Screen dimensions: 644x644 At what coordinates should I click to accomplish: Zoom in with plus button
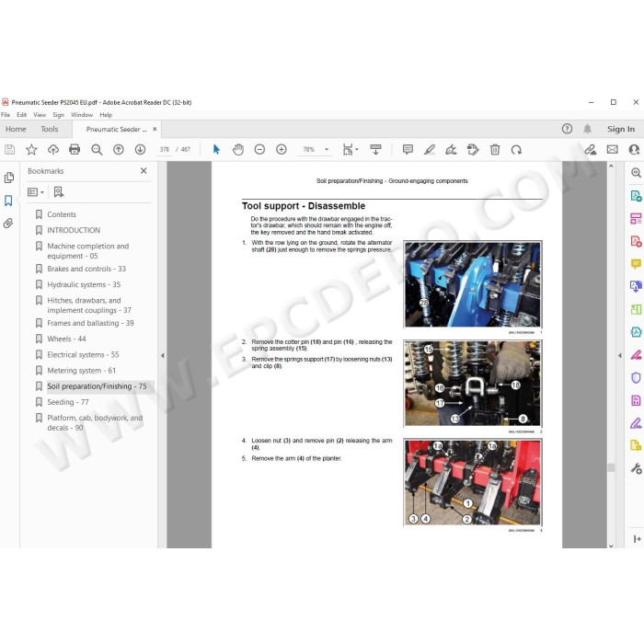[282, 149]
